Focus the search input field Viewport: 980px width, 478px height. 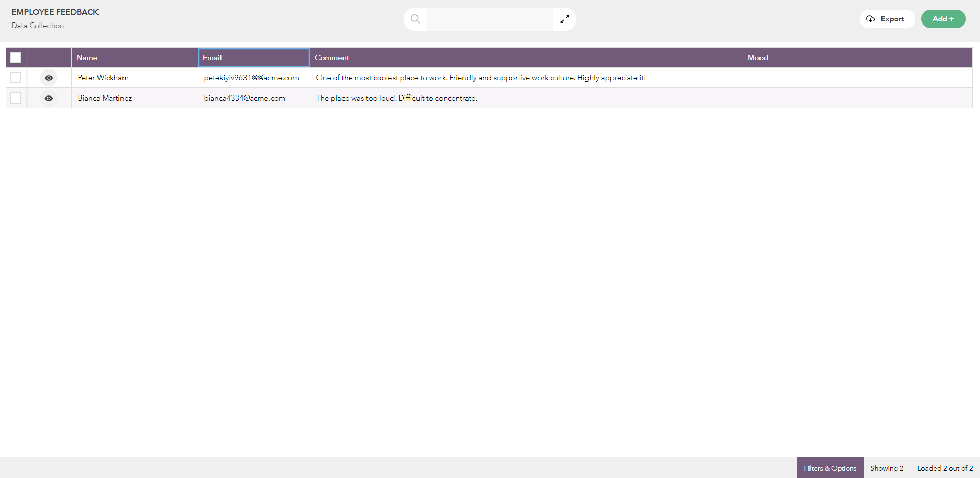click(489, 19)
